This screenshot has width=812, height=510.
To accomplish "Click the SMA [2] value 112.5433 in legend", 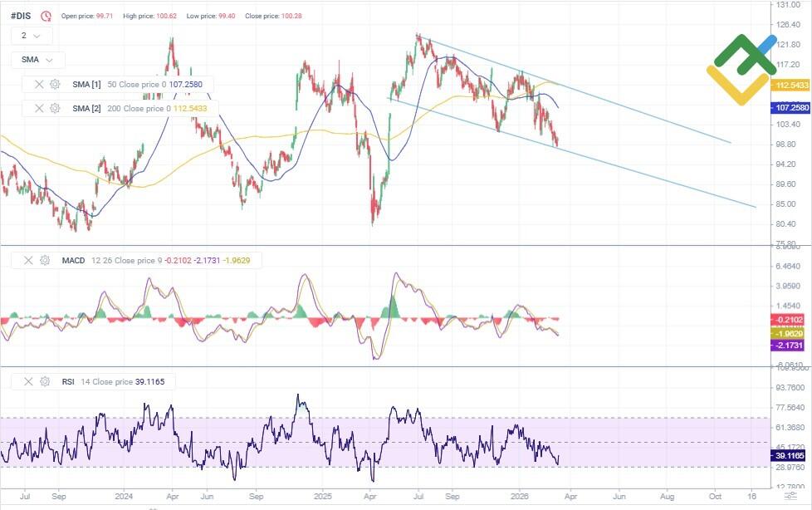I will point(190,108).
